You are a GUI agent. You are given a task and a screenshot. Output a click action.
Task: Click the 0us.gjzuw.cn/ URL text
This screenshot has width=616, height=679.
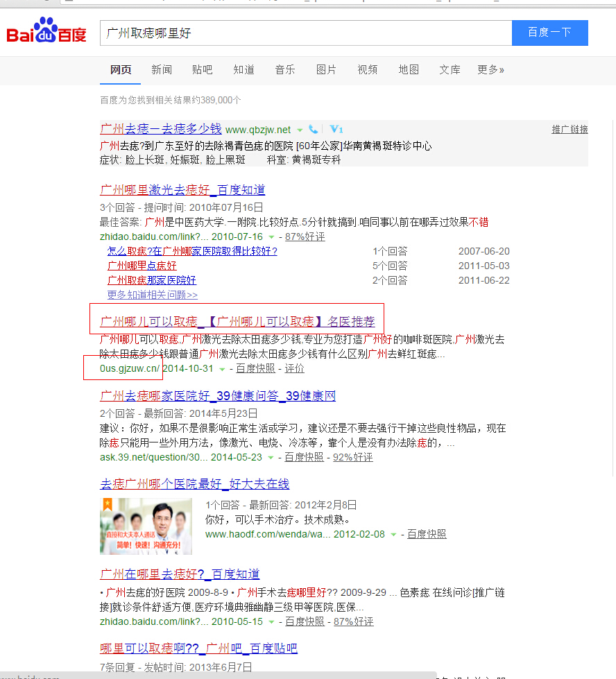tap(130, 368)
